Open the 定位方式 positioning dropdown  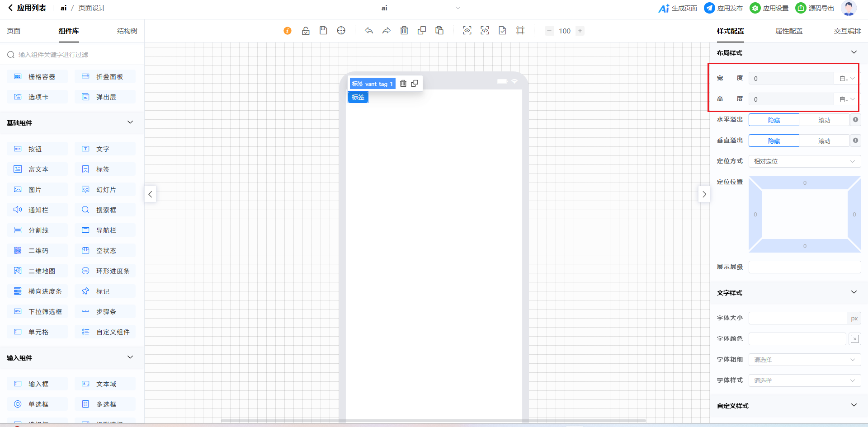(x=804, y=161)
